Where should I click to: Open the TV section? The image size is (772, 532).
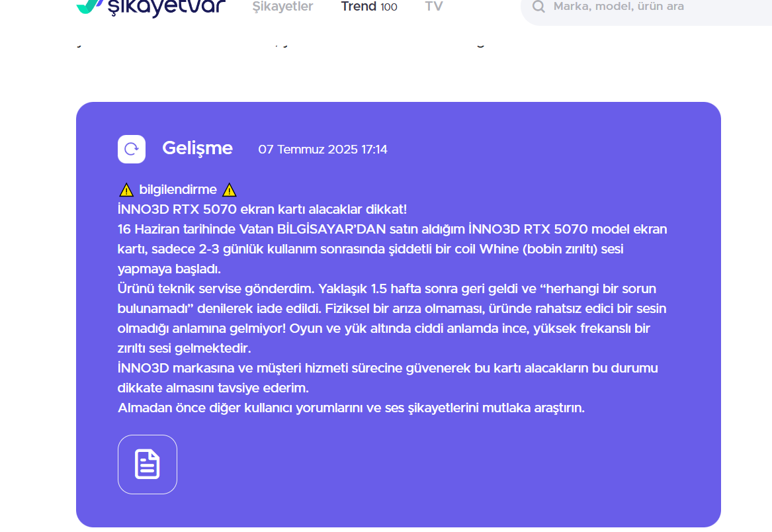434,7
